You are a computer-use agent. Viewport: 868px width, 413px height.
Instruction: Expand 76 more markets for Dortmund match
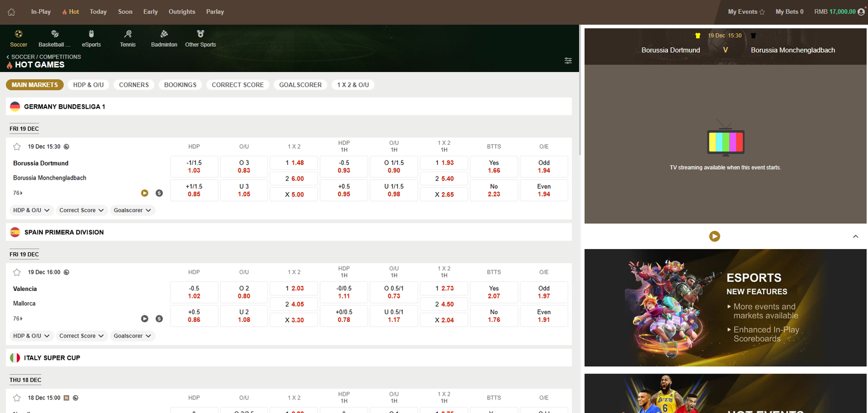click(x=18, y=193)
